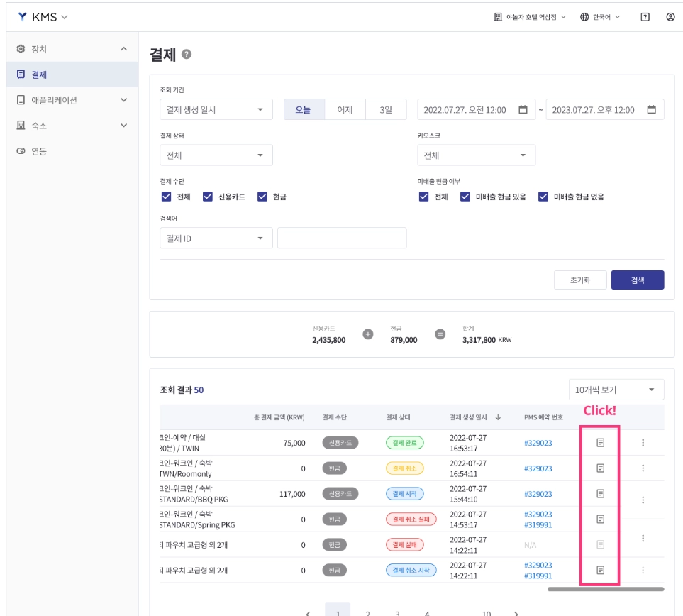Screen dimensions: 683x616
Task: Go to previous page arrow
Action: (308, 613)
